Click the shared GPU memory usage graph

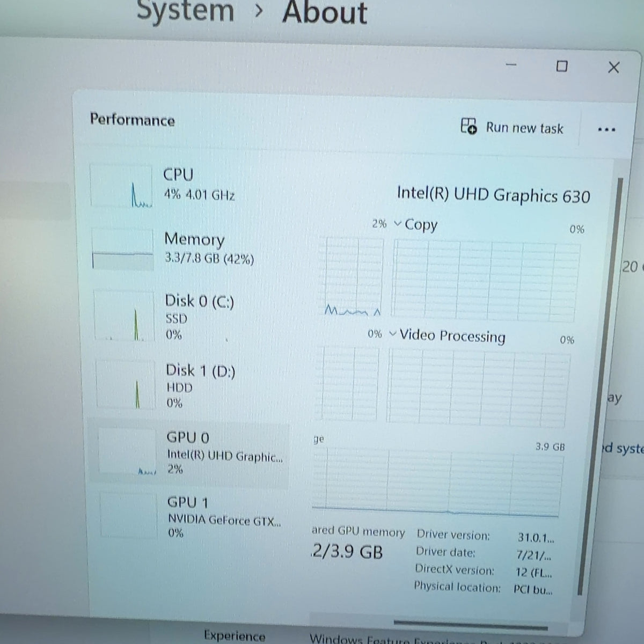pos(436,483)
